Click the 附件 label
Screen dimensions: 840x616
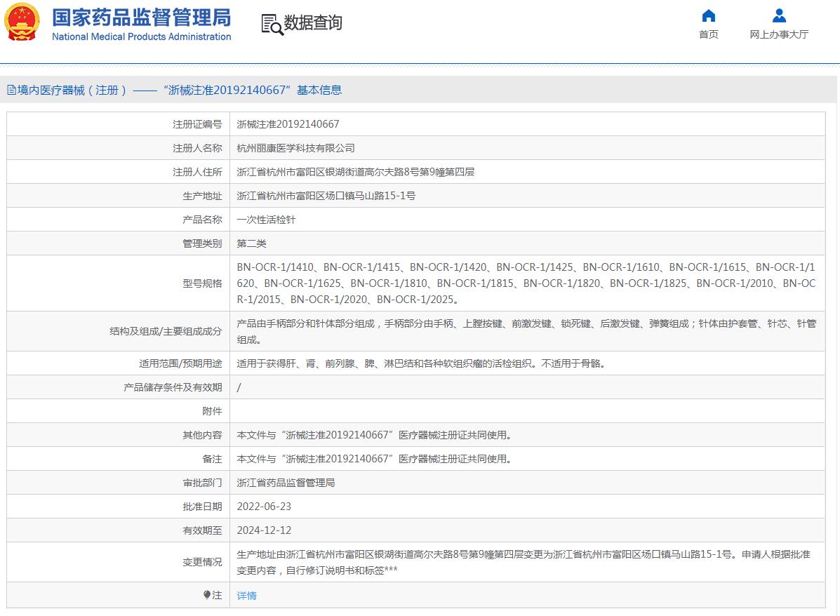(x=212, y=411)
